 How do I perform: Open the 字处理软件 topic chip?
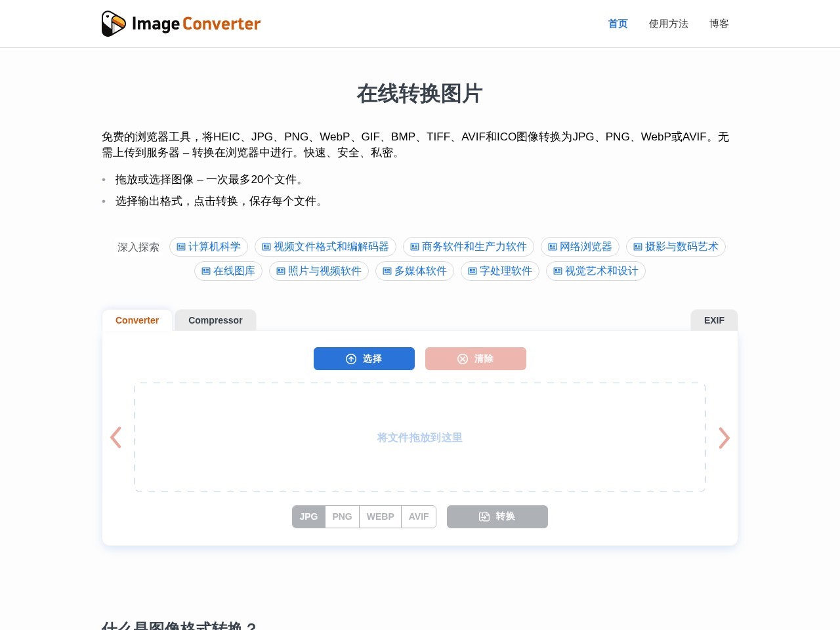[500, 271]
